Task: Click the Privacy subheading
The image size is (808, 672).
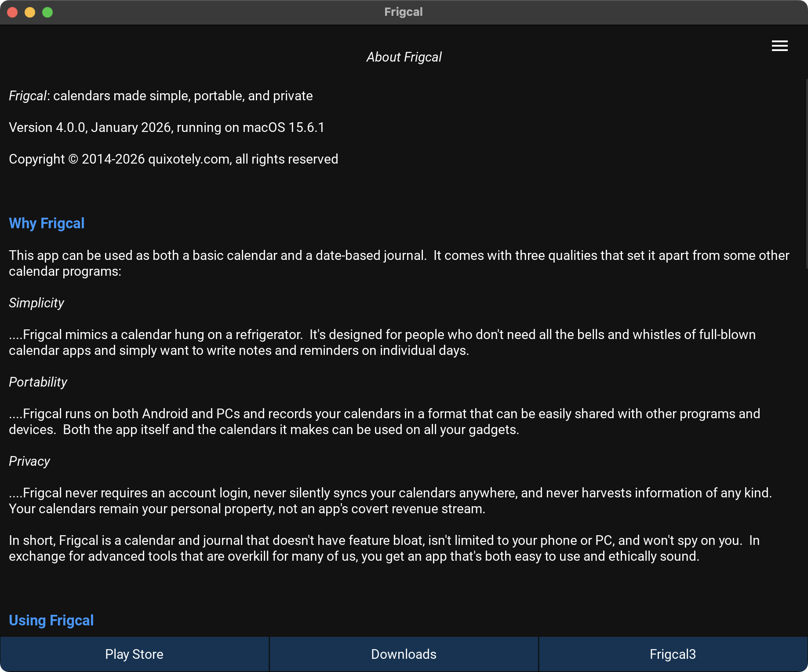Action: click(29, 461)
